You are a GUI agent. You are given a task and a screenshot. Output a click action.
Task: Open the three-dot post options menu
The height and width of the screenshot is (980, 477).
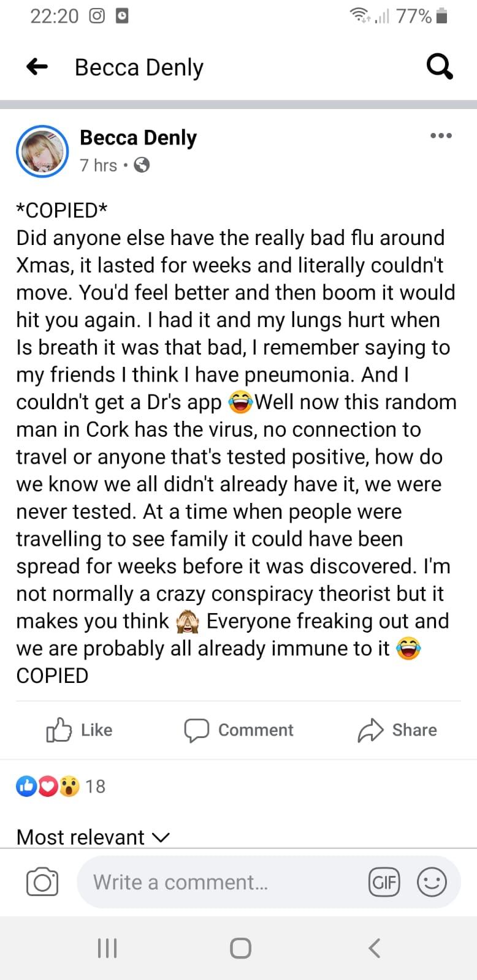point(441,136)
